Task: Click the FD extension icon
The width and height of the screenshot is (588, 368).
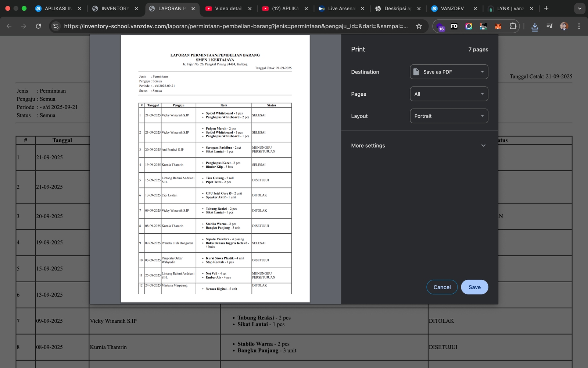Action: pos(454,26)
